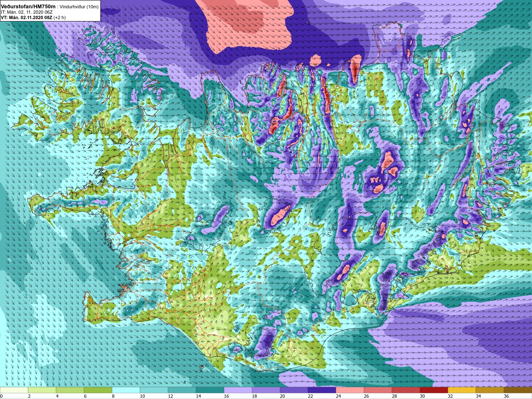The height and width of the screenshot is (399, 532).
Task: Click the legend value '30'
Action: coord(422,396)
